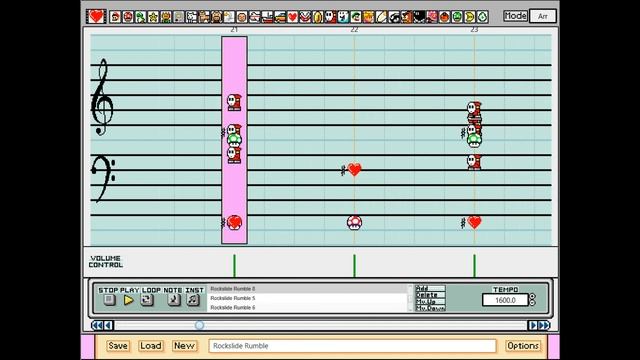Screen dimensions: 640x360
Task: Select the small Heart instrument in toolbar
Action: click(x=293, y=17)
